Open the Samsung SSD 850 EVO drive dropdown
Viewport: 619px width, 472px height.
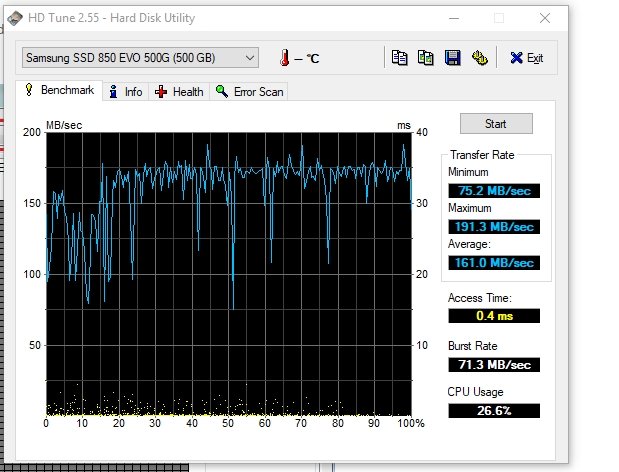coord(140,58)
